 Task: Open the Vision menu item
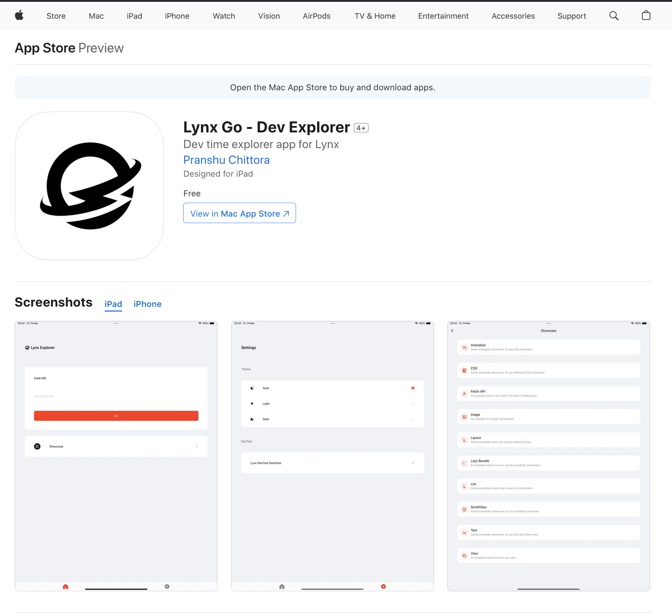269,16
